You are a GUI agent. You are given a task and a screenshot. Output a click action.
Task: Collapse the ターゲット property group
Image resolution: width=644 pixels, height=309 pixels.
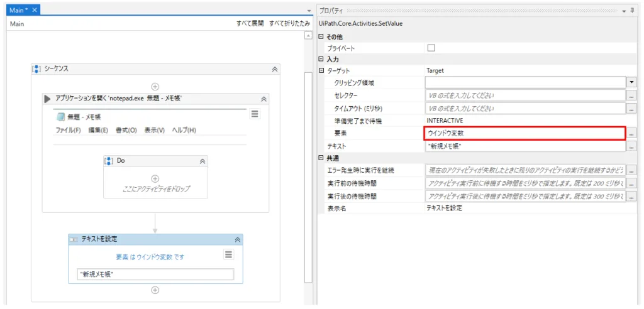tap(321, 70)
